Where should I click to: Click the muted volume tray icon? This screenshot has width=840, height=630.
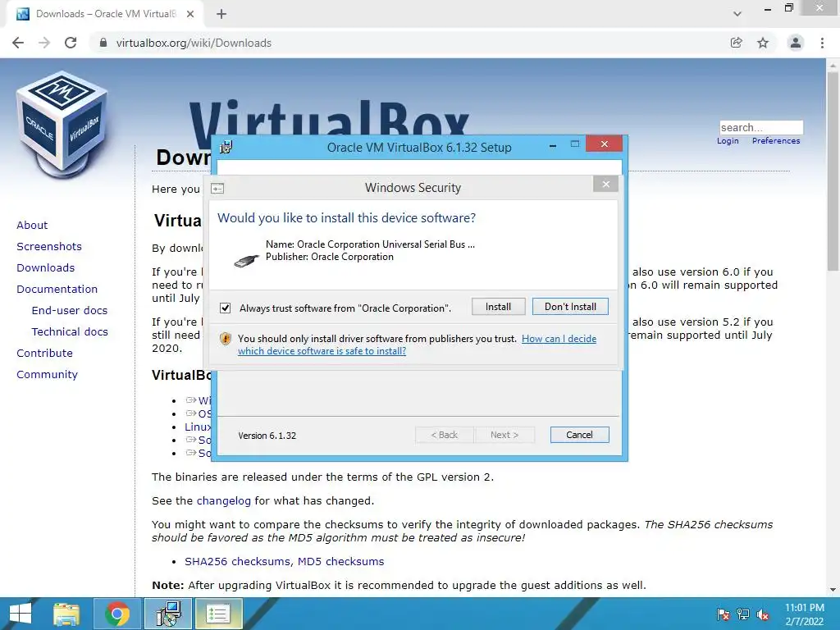763,614
